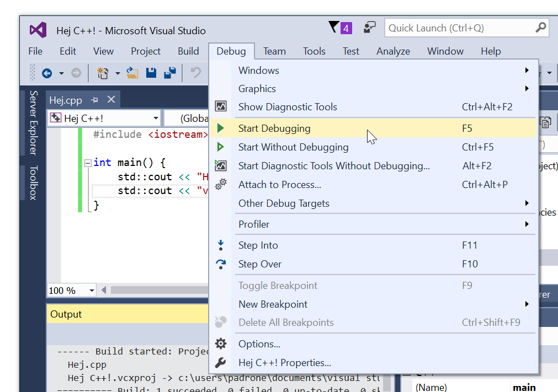Image resolution: width=558 pixels, height=392 pixels.
Task: Open the 100 % zoom dropdown
Action: click(92, 291)
